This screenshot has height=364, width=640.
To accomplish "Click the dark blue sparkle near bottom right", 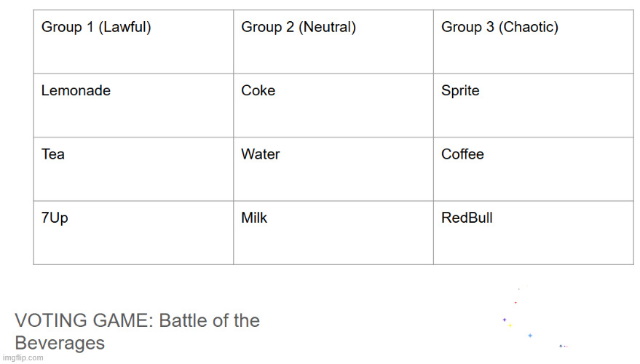I will pos(561,346).
